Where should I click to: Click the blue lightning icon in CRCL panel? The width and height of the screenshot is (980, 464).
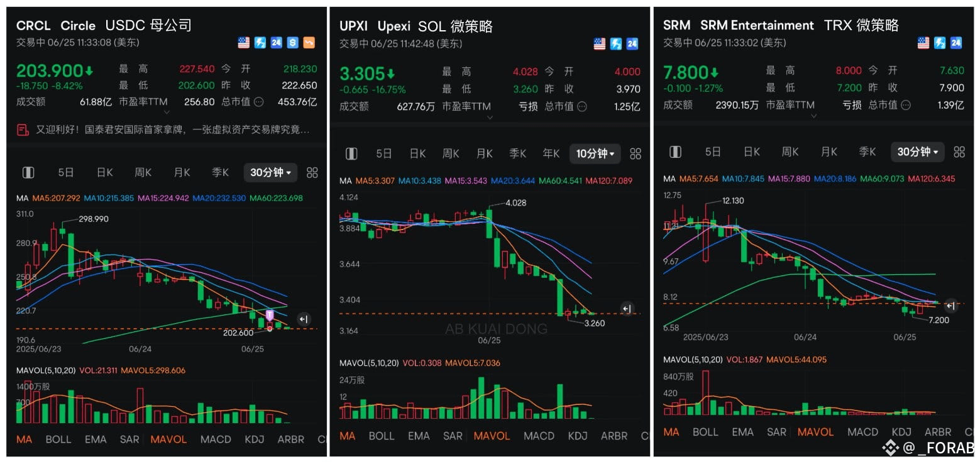(x=260, y=43)
